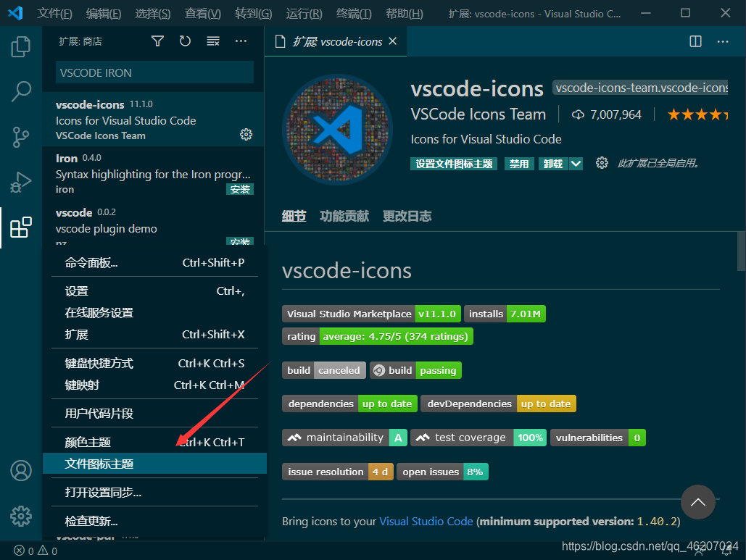Choose 命令面板 from the menu
Screen dimensions: 746x560
pyautogui.click(x=154, y=263)
